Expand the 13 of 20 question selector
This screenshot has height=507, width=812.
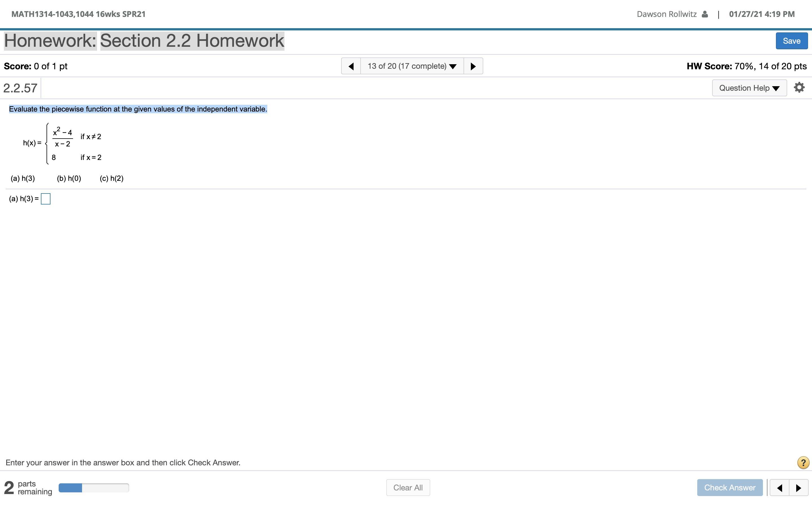[x=412, y=66]
